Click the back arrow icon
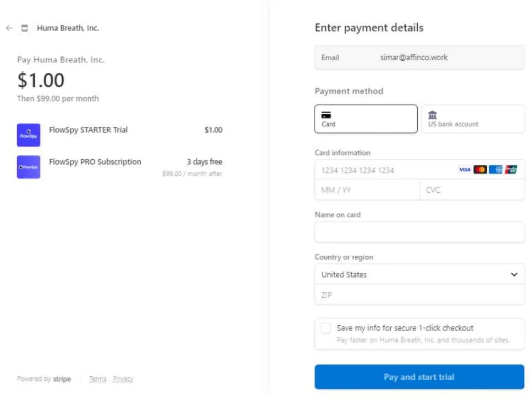Image resolution: width=532 pixels, height=397 pixels. click(9, 28)
